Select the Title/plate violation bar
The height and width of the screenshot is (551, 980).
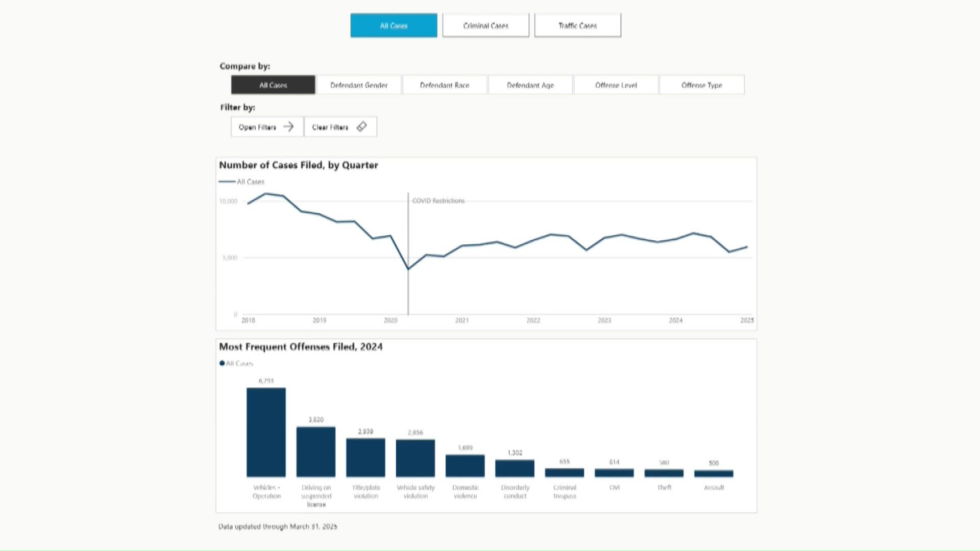[365, 458]
